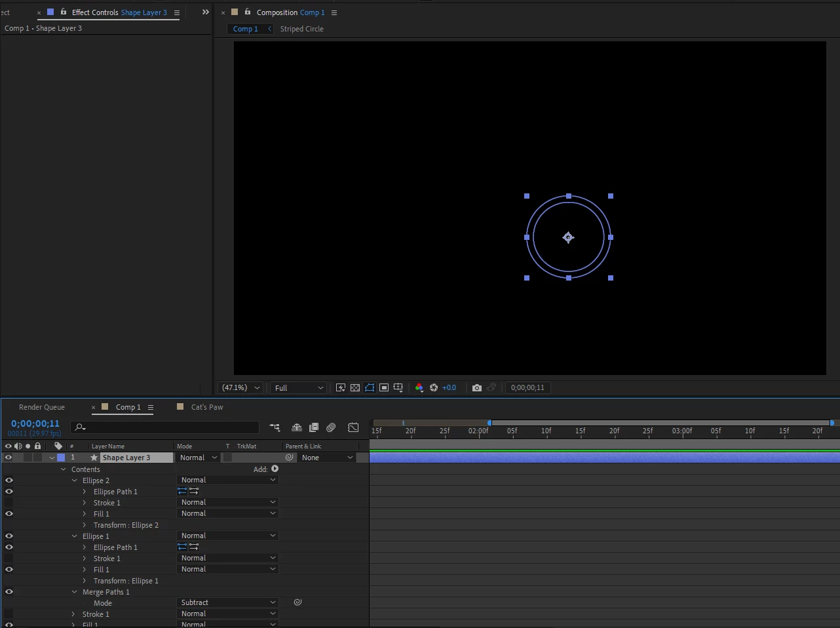Click the timeline layer search field
This screenshot has height=628, width=840.
pos(165,427)
